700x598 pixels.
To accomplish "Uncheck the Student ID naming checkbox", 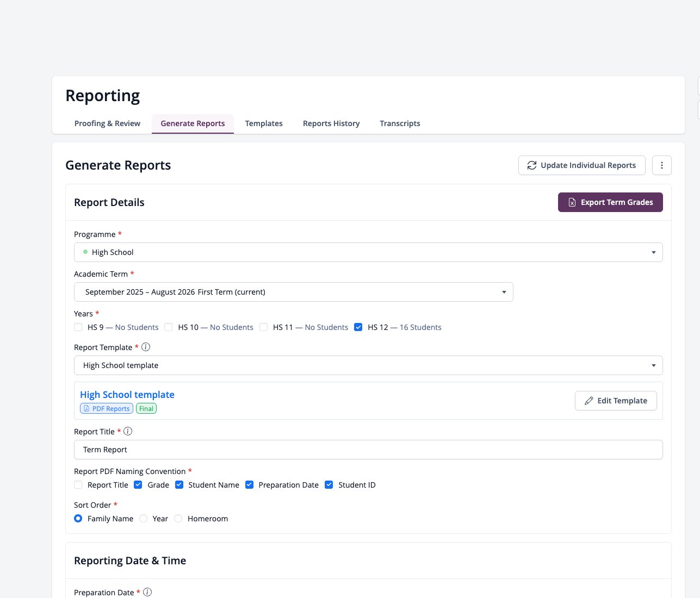I will point(329,484).
